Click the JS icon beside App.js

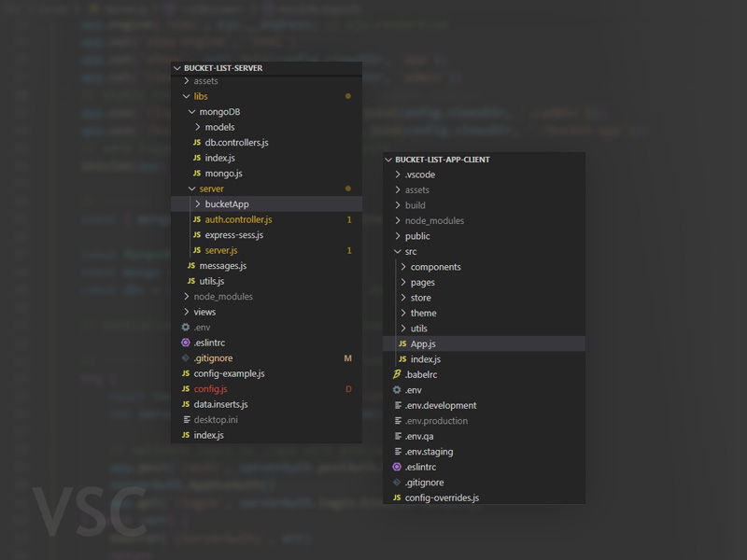click(x=402, y=343)
